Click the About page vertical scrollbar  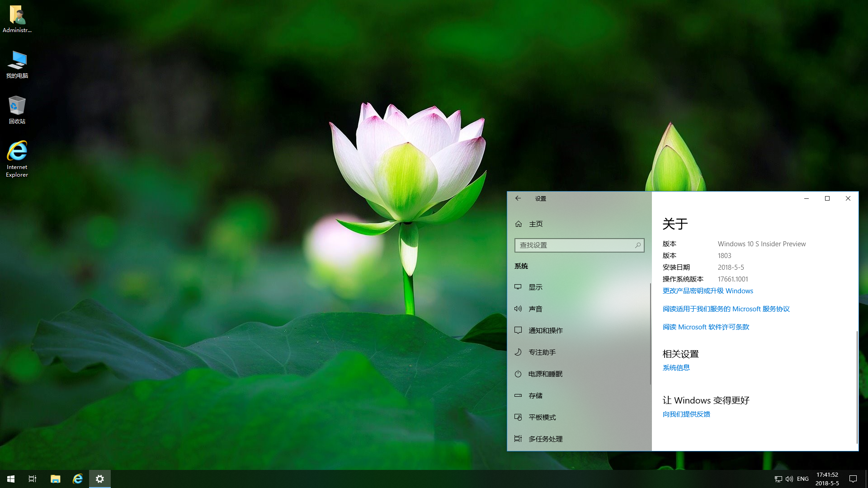coord(857,387)
